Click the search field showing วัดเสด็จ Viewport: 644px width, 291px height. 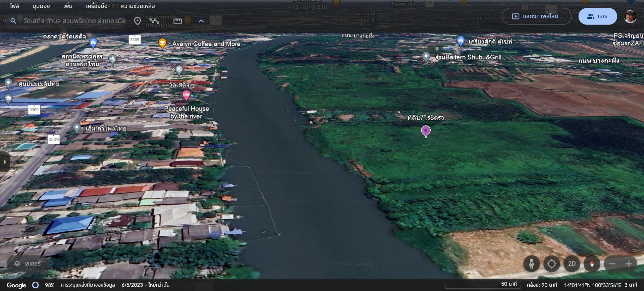tap(74, 21)
